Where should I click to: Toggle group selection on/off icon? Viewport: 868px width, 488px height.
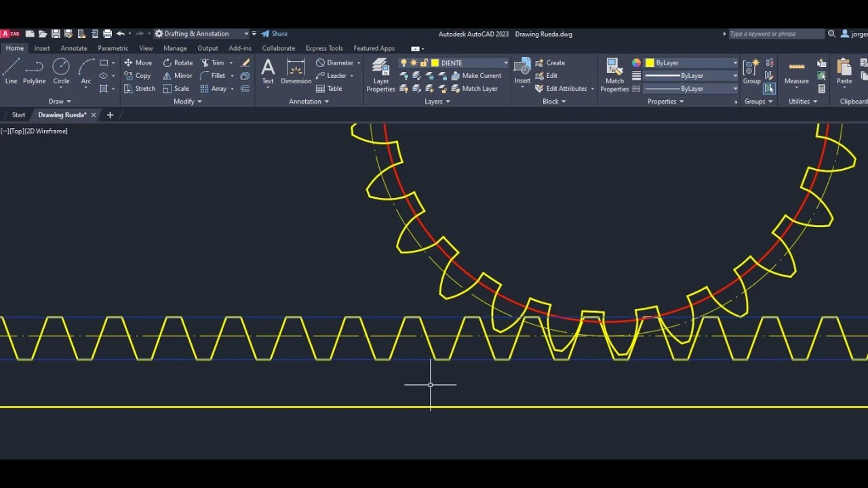coord(769,88)
